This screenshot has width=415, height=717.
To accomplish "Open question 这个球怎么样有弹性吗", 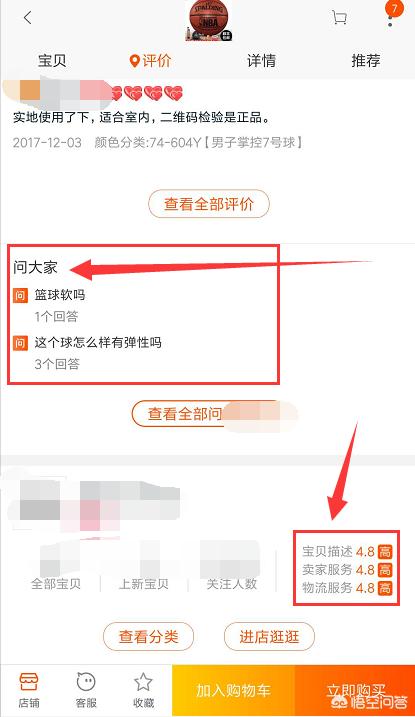I will tap(98, 342).
